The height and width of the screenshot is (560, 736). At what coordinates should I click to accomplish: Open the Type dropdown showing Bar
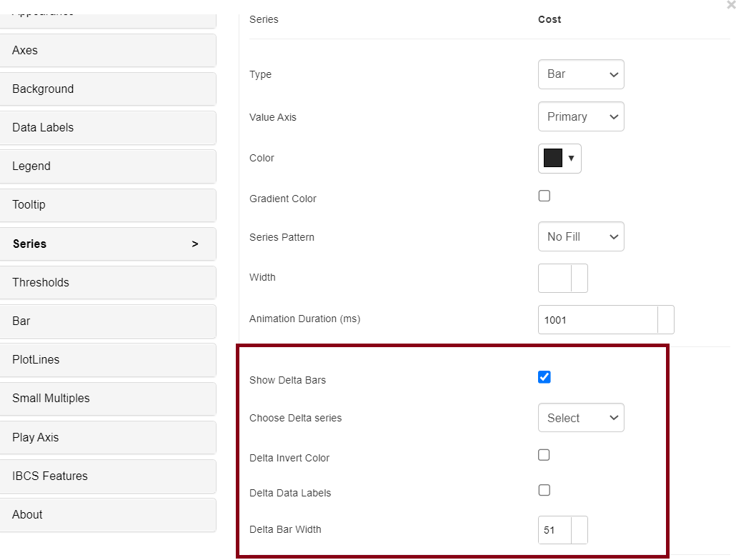581,74
